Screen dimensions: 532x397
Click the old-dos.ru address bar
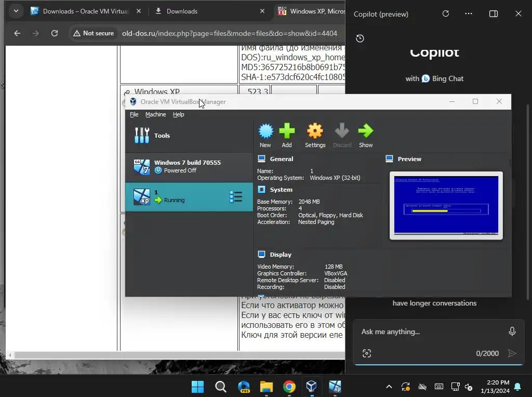(x=230, y=33)
